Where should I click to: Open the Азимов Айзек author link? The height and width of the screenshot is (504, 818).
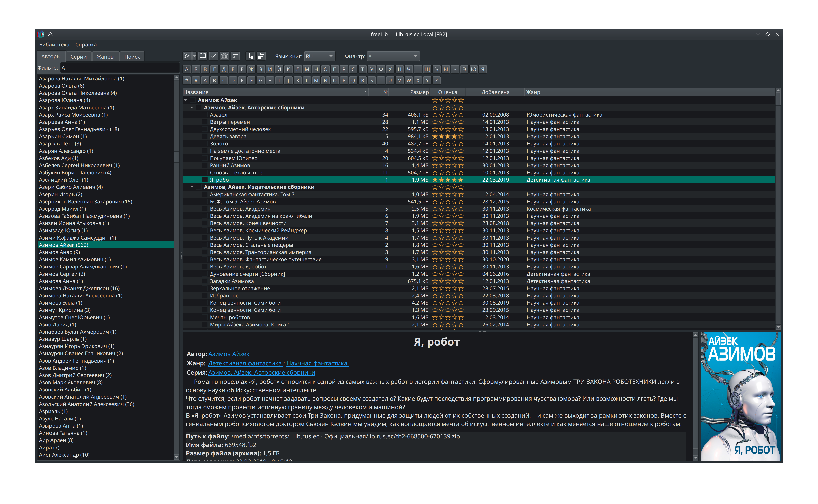[x=229, y=354]
